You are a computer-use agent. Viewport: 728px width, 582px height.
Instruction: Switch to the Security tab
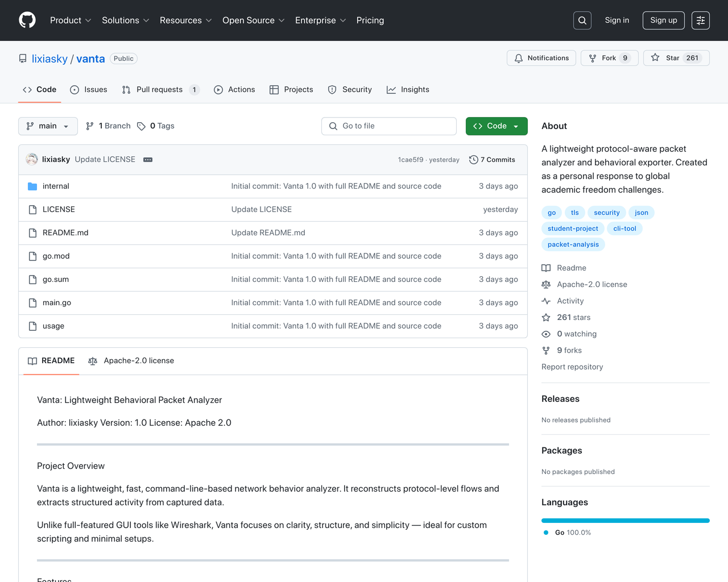[350, 90]
